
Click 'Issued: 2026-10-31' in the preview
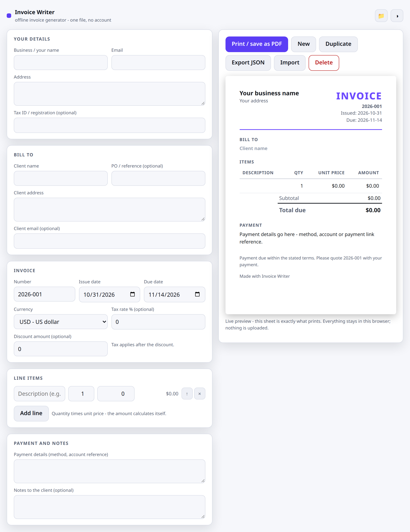361,113
